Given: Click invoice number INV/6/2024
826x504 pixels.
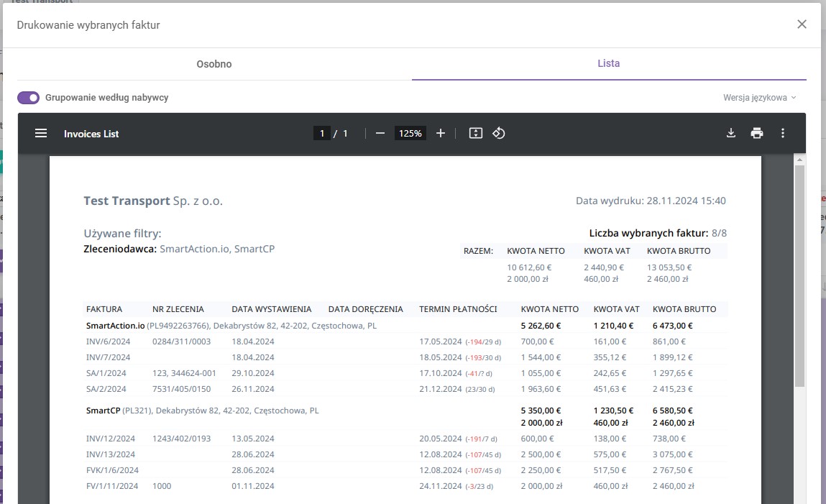Looking at the screenshot, I should (x=108, y=342).
